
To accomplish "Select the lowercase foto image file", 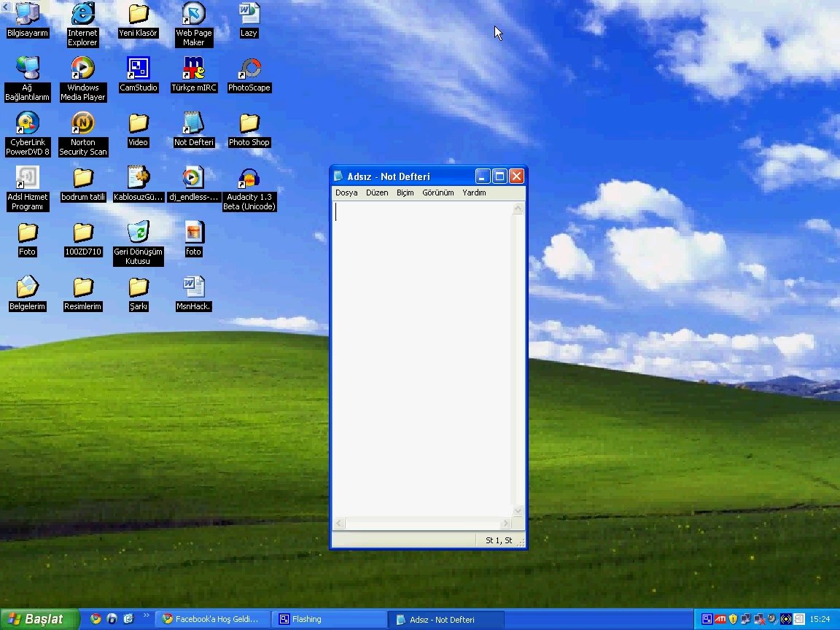I will click(193, 239).
